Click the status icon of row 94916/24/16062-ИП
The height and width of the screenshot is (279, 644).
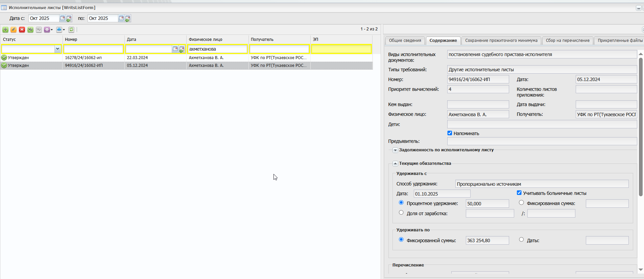(4, 66)
